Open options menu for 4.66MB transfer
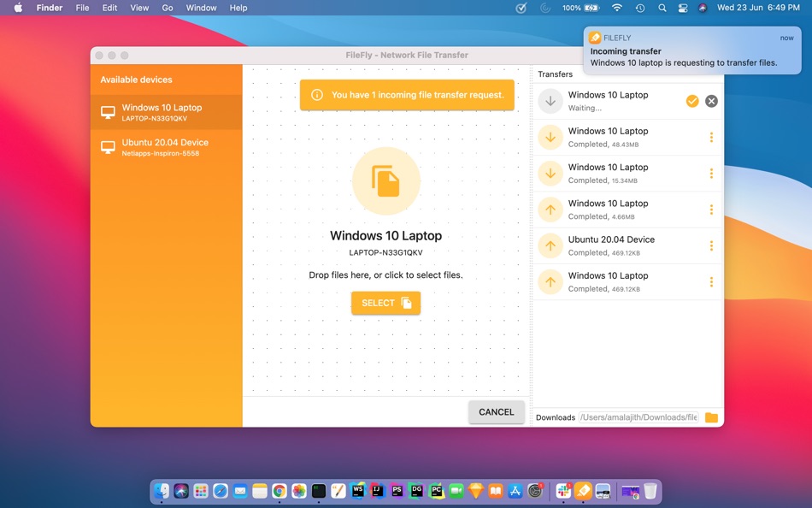Viewport: 812px width, 508px height. coord(711,210)
